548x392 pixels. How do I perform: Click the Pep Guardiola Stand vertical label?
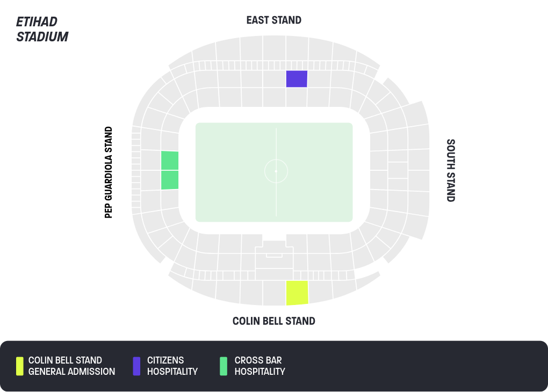(109, 172)
